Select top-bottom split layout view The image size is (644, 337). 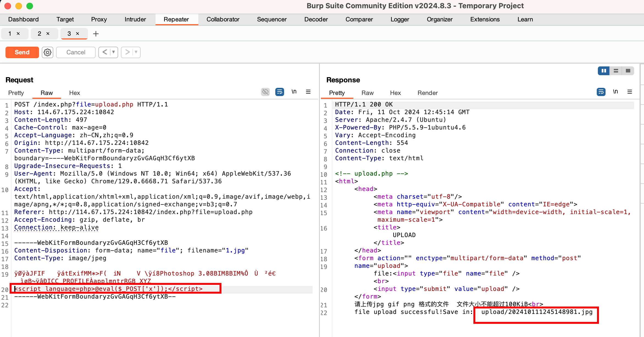coord(616,71)
